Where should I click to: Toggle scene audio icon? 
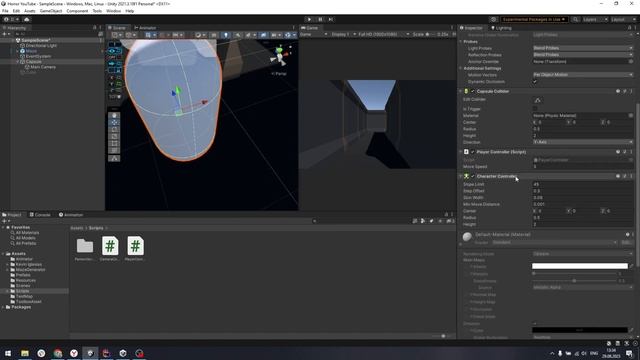tap(238, 35)
